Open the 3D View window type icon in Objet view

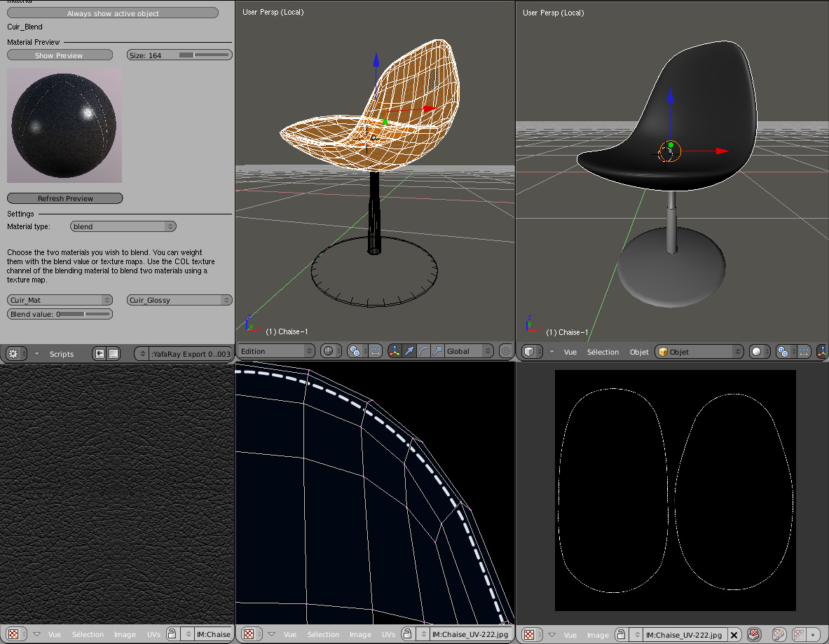point(532,352)
